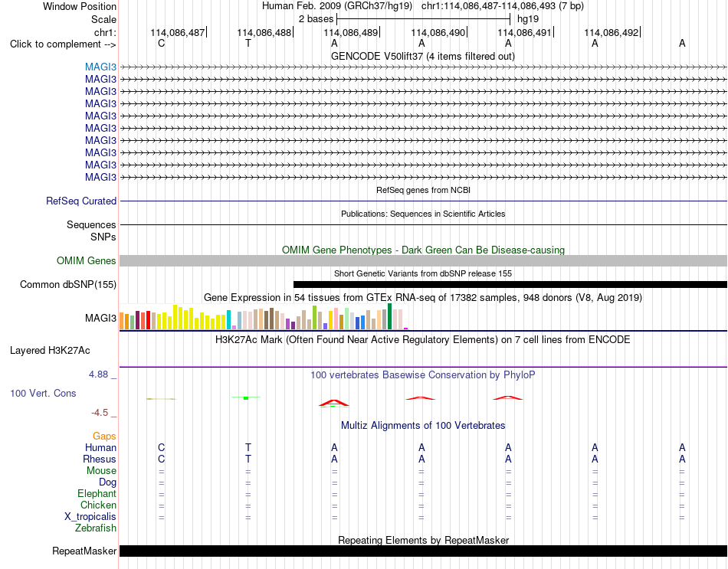This screenshot has width=728, height=569.
Task: Click the red GTEx expression bar
Action: [x=148, y=320]
